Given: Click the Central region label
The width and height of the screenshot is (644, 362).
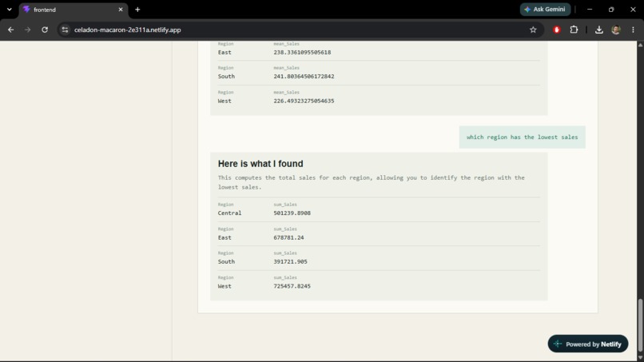Looking at the screenshot, I should pos(229,213).
